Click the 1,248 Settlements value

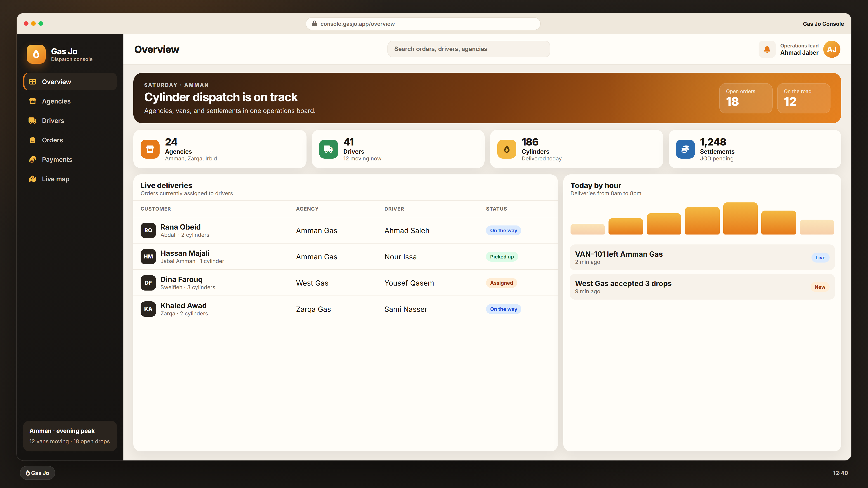click(713, 142)
